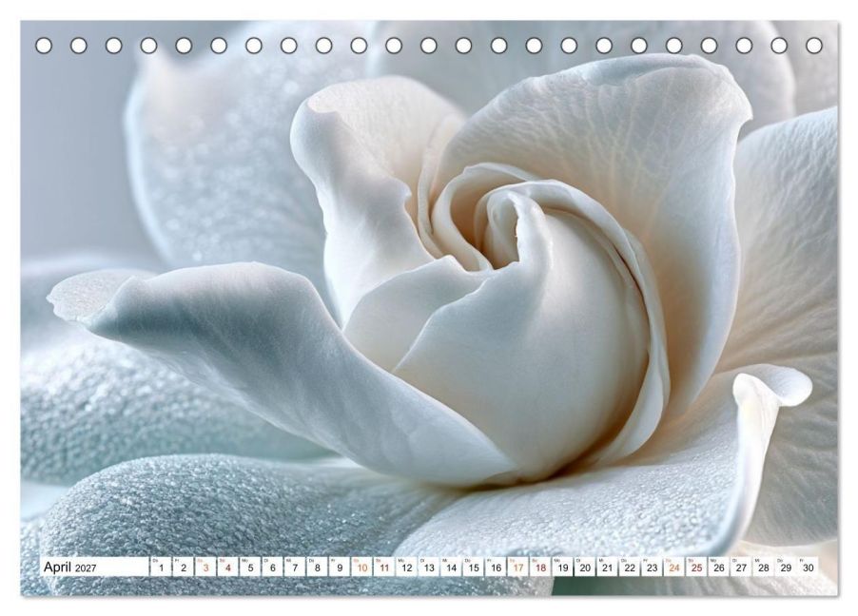The image size is (858, 616).
Task: Click date 29 in the calendar row
Action: coord(787,567)
